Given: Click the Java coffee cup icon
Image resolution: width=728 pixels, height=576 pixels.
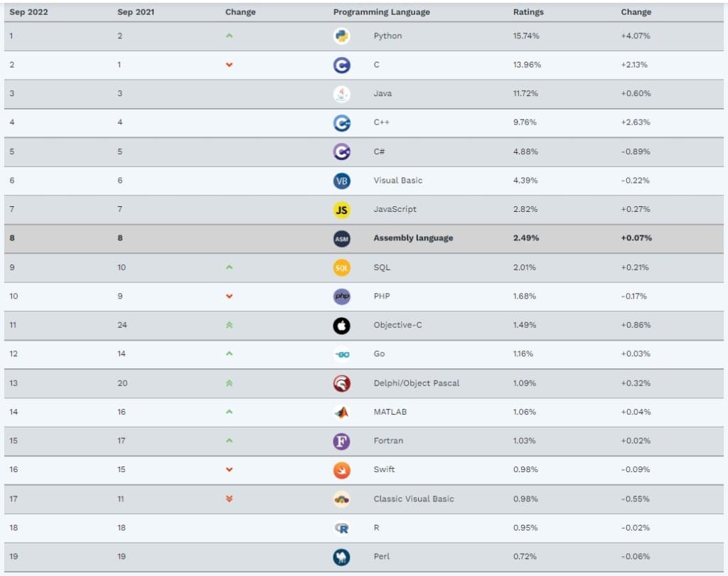Looking at the screenshot, I should [x=342, y=94].
